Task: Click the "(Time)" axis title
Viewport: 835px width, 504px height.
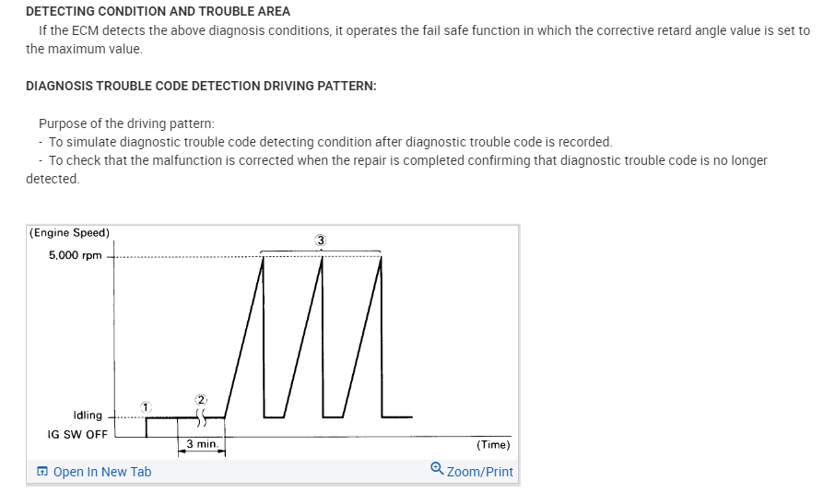Action: [493, 444]
